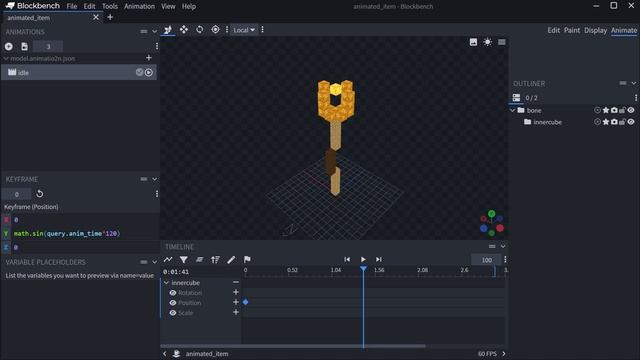The height and width of the screenshot is (360, 640).
Task: Open a new tab with plus button
Action: [x=110, y=17]
